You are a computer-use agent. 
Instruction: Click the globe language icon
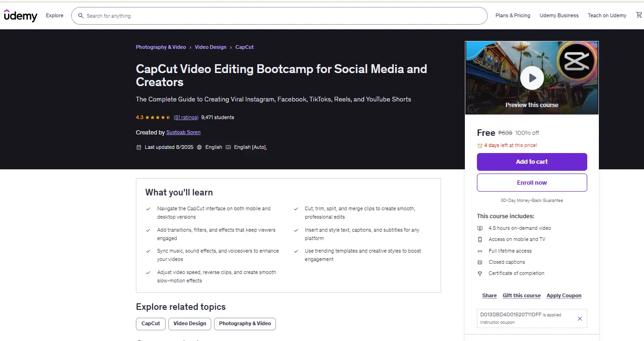[199, 147]
